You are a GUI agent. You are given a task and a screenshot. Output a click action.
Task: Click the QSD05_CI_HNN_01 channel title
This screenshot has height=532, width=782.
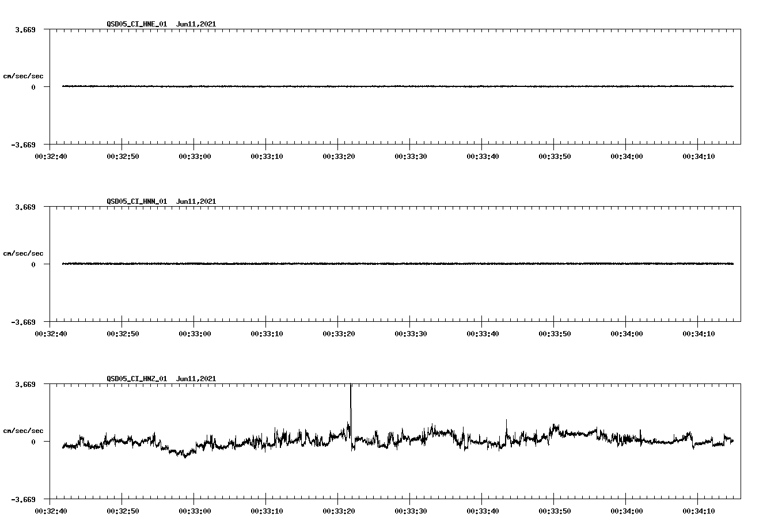point(137,202)
